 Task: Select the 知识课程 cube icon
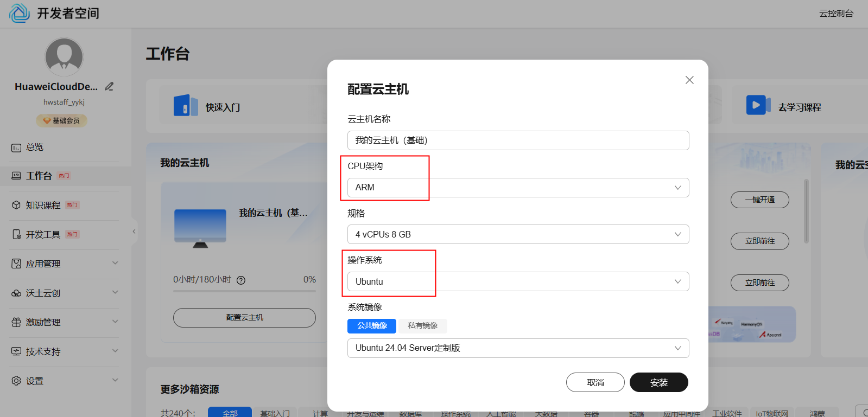pyautogui.click(x=16, y=205)
